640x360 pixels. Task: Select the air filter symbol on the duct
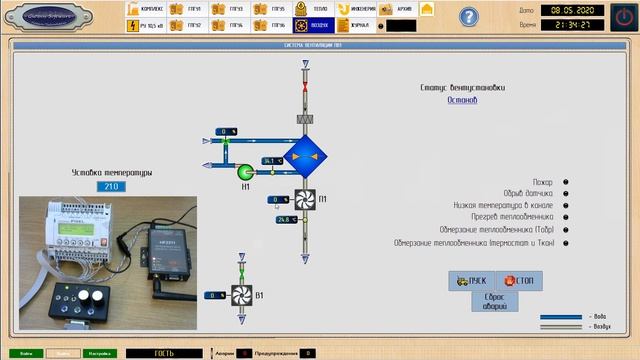pos(305,119)
